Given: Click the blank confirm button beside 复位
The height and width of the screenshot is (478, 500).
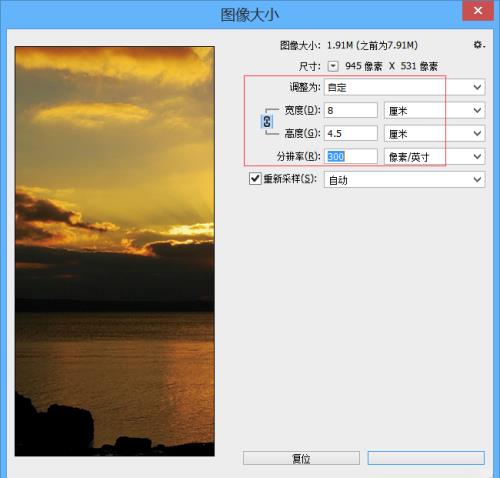Looking at the screenshot, I should click(426, 458).
